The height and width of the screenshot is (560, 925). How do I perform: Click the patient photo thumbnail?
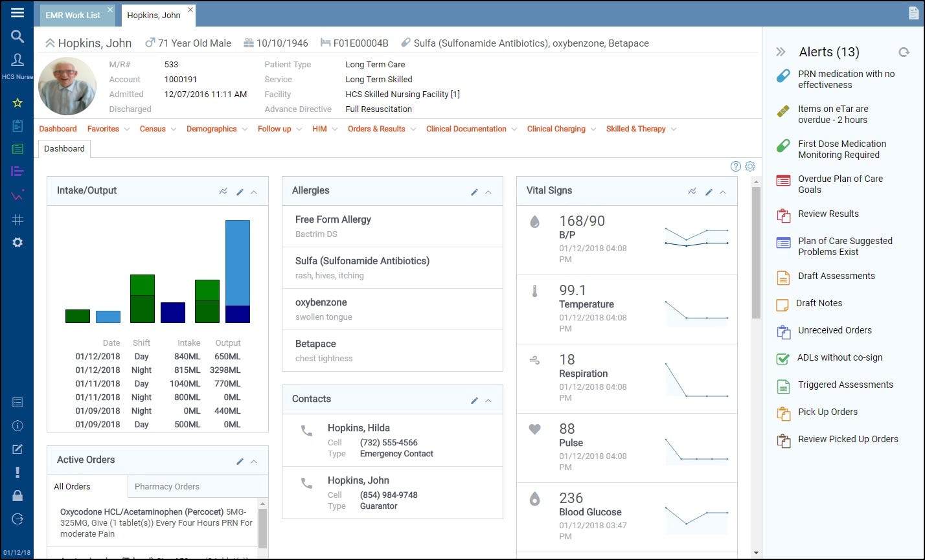click(x=67, y=85)
